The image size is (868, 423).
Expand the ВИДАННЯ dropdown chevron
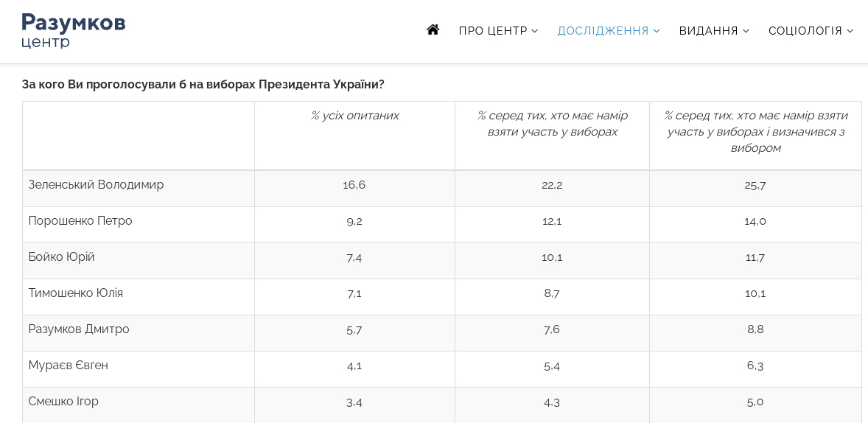746,31
